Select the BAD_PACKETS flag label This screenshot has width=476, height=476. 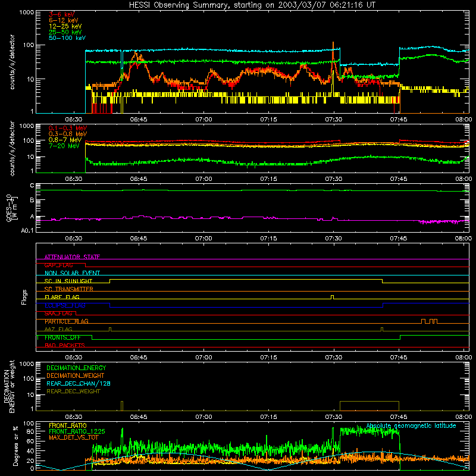[x=65, y=346]
